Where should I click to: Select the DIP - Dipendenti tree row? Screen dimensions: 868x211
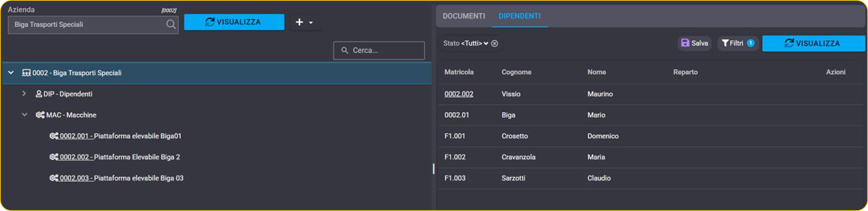coord(217,94)
